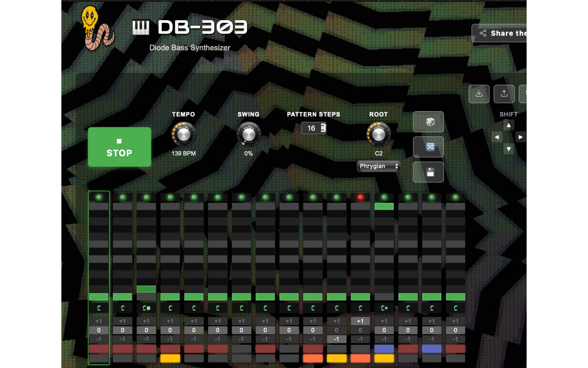588x368 pixels.
Task: Adjust the TEMPO knob
Action: pyautogui.click(x=183, y=135)
